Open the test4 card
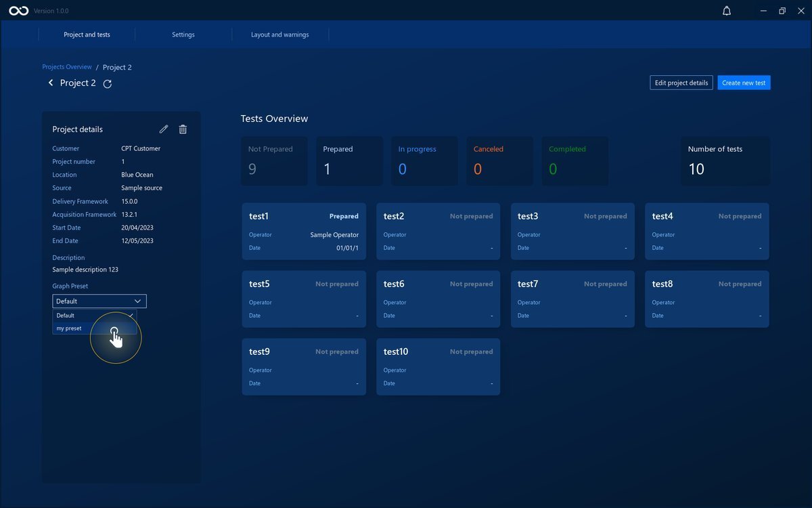The width and height of the screenshot is (812, 508). pyautogui.click(x=707, y=231)
